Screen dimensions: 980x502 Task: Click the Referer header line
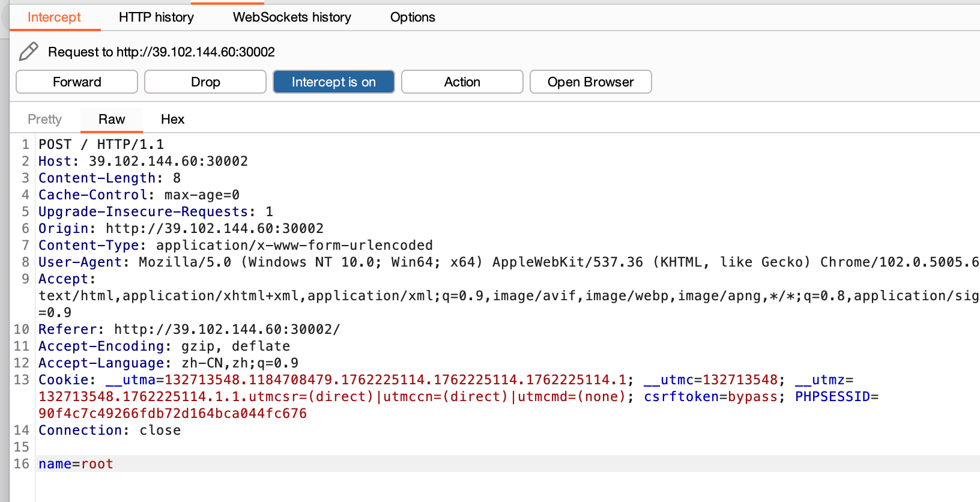189,330
